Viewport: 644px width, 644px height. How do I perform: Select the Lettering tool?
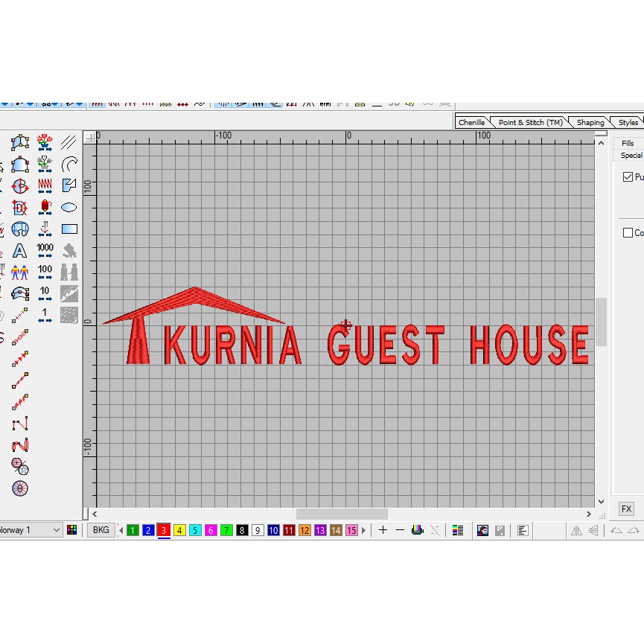[19, 252]
